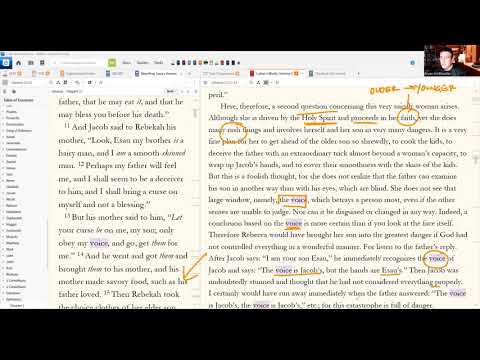Open Song of Solomon in contents
This screenshot has height=360, width=480.
coord(19,130)
